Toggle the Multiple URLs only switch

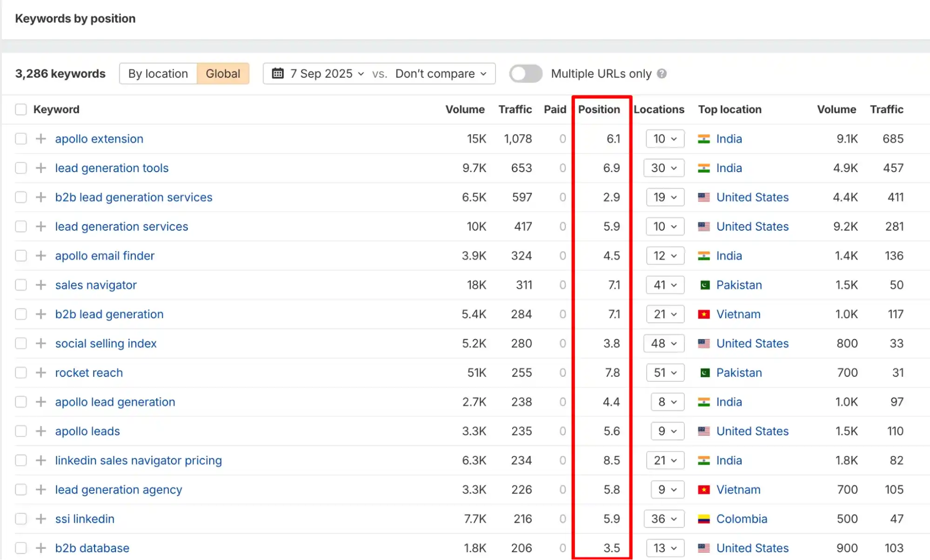click(x=526, y=73)
